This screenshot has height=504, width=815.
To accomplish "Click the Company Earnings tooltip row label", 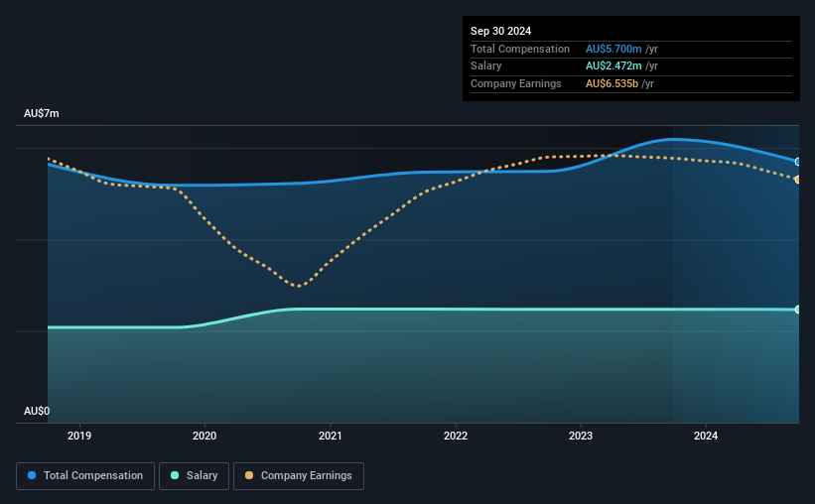I will 515,83.
